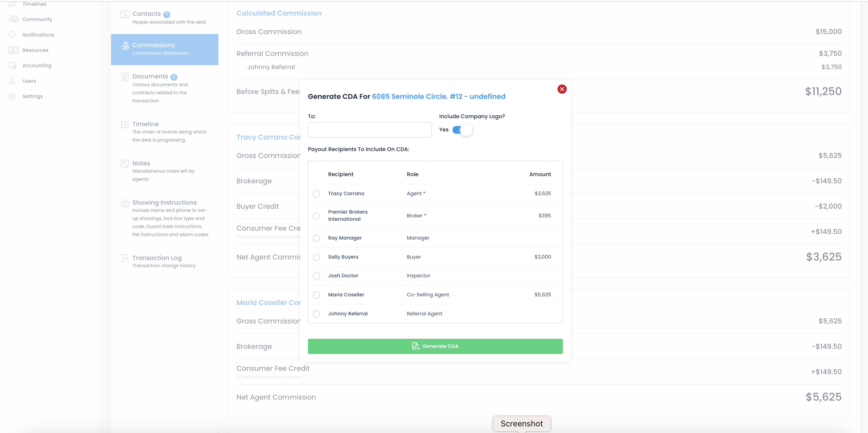
Task: Close the Generate CDA dialog
Action: (562, 89)
